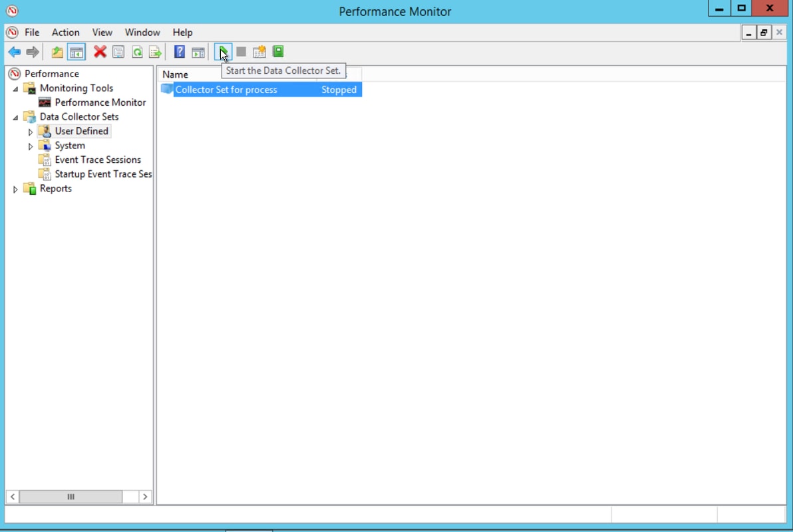Expand the User Defined node
This screenshot has height=532, width=793.
coord(31,132)
